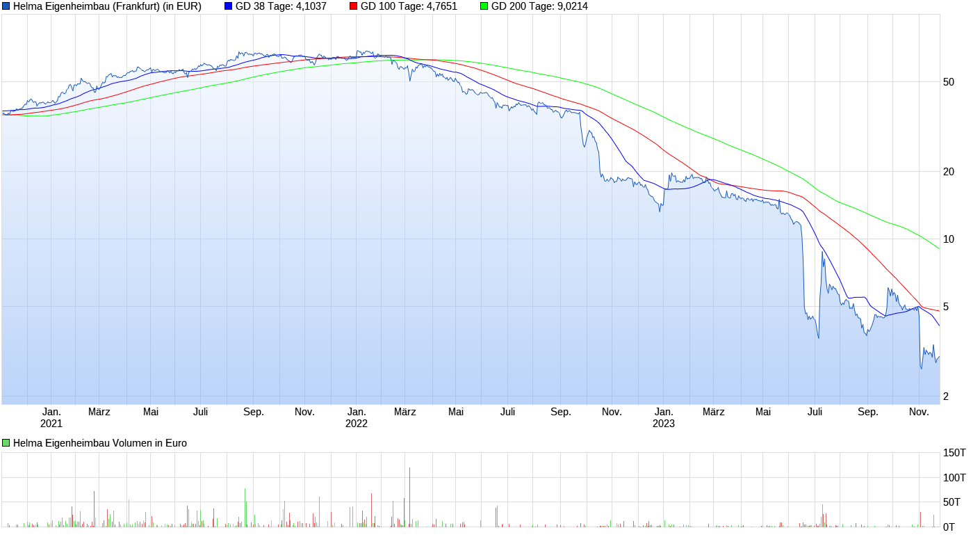Click the 'Jan.' label above 2021
The width and height of the screenshot is (980, 537).
tap(51, 412)
